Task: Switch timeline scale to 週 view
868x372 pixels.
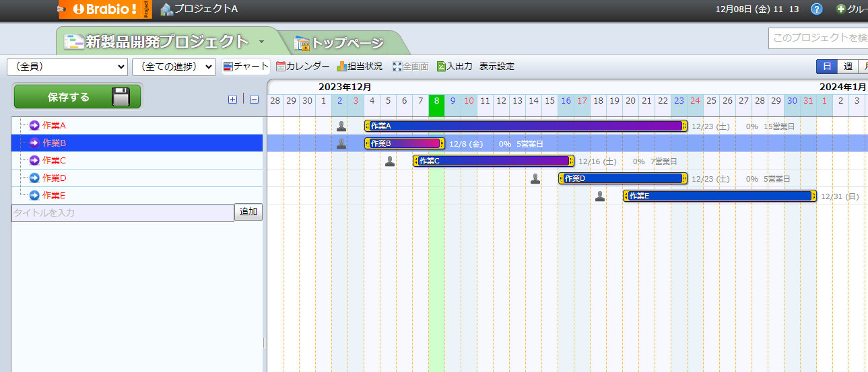Action: 848,67
